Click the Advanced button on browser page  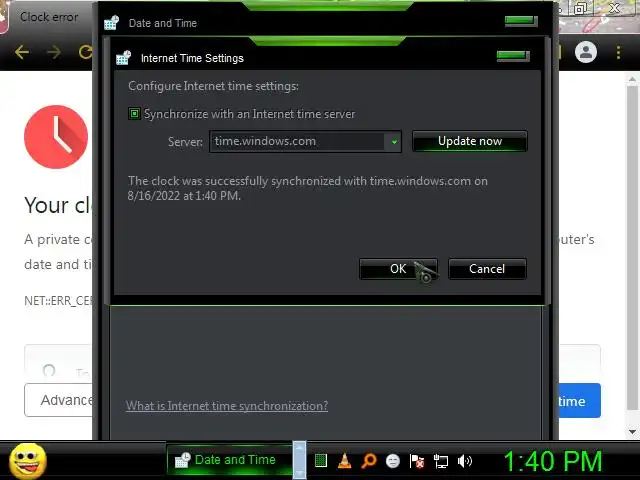(x=58, y=400)
